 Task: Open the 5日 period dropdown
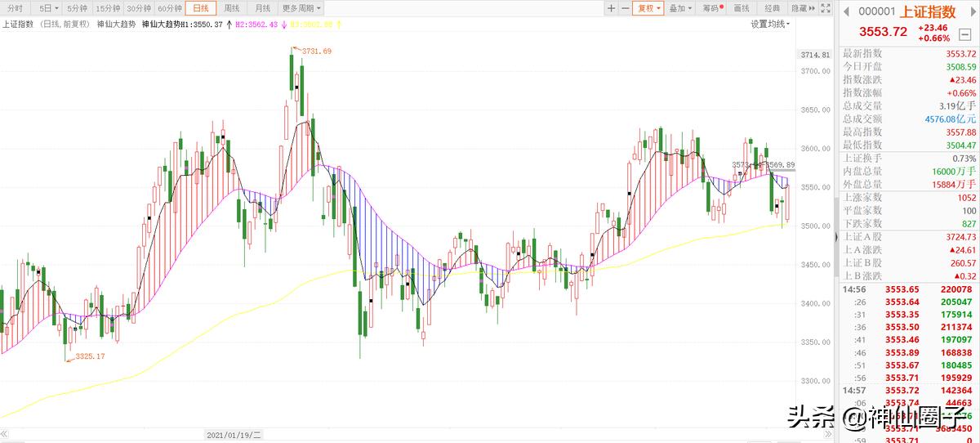coord(47,8)
